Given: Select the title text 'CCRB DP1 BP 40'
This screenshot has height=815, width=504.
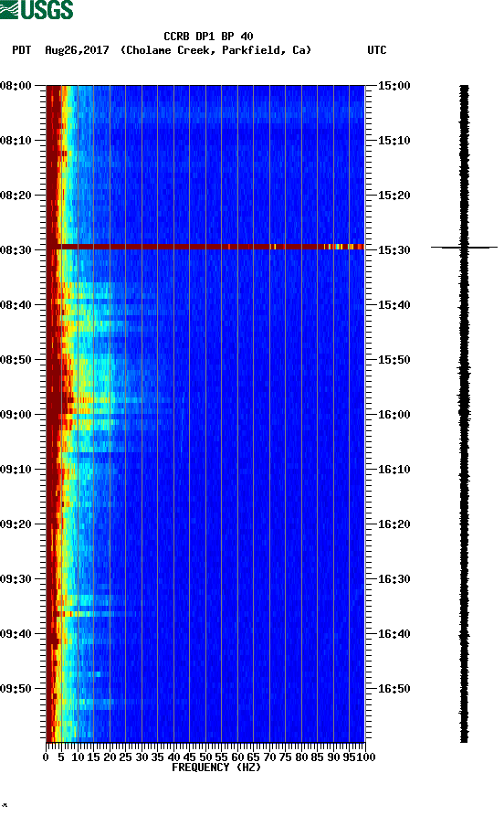Looking at the screenshot, I should tap(208, 37).
